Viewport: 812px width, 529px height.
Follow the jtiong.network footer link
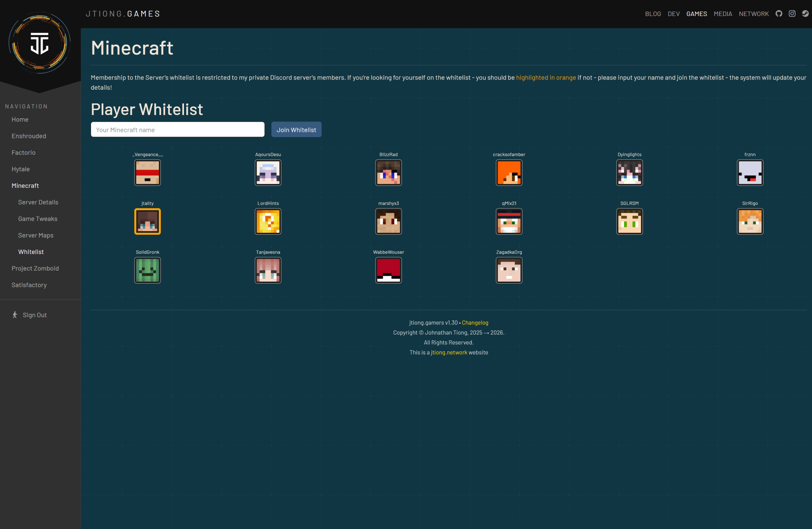[449, 352]
